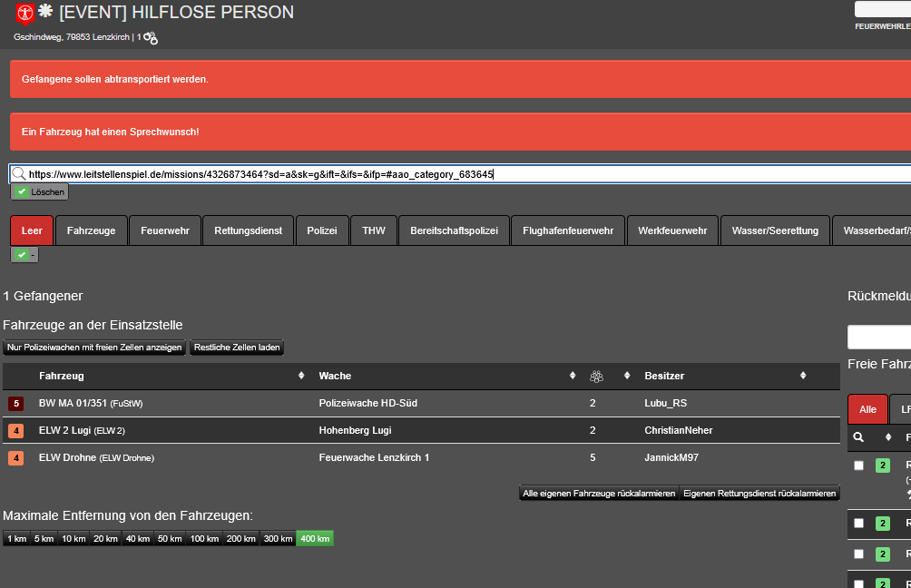
Task: Sort by personnel count column arrows
Action: [x=627, y=376]
